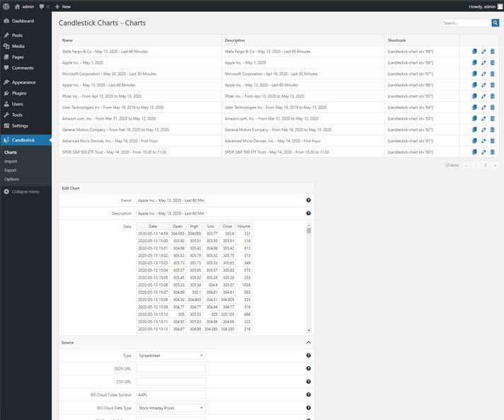
Task: Show help for the JSON URL field
Action: pos(308,368)
